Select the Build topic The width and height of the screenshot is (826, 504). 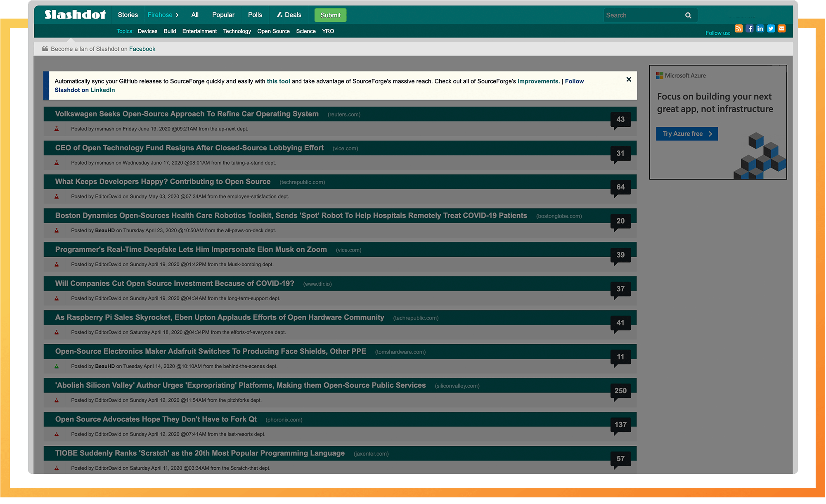[x=170, y=31]
